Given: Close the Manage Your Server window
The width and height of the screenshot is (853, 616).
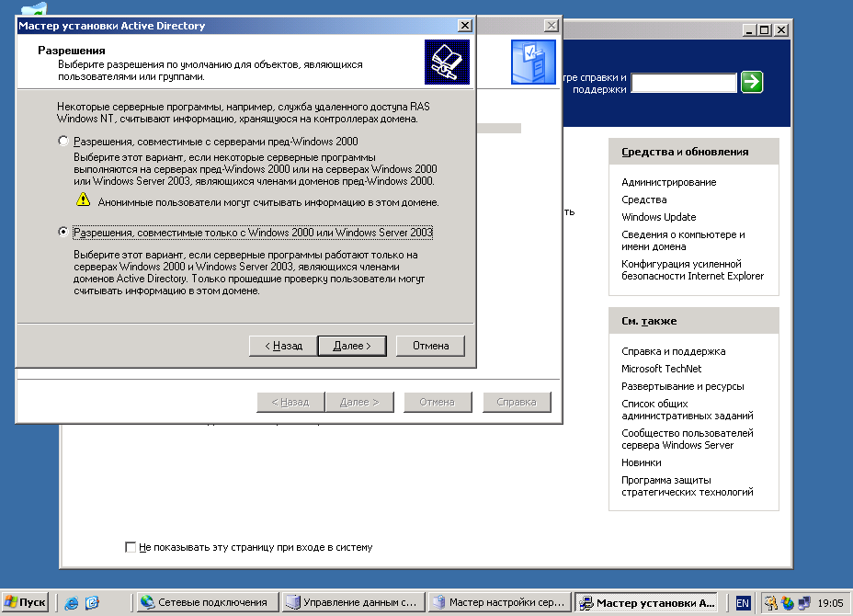Looking at the screenshot, I should [781, 30].
